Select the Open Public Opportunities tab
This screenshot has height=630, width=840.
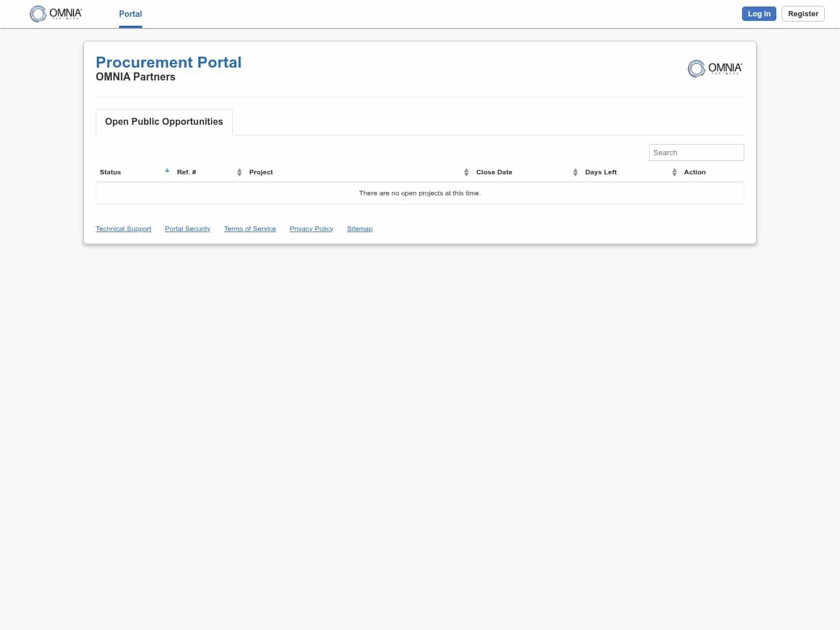(164, 122)
